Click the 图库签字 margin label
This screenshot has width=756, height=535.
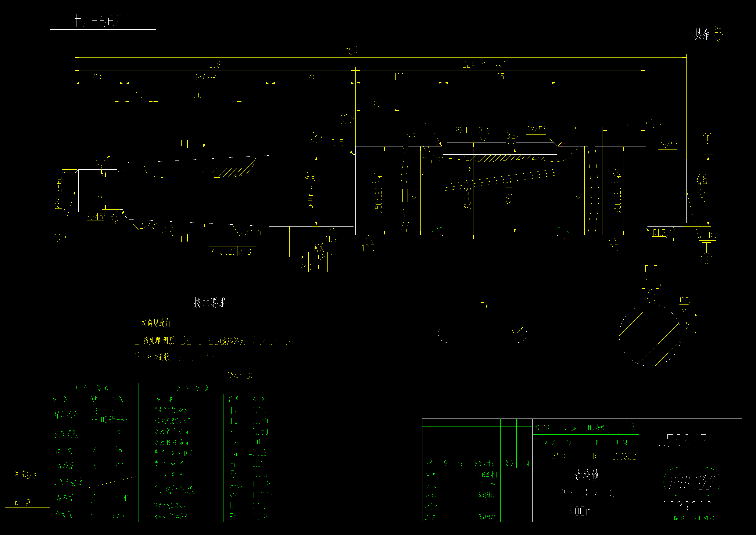click(26, 475)
